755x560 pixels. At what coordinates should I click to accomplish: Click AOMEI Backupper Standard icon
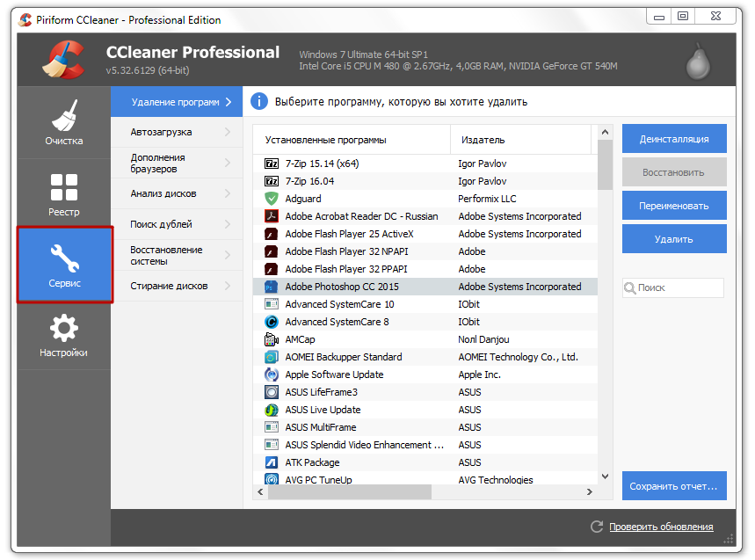272,357
